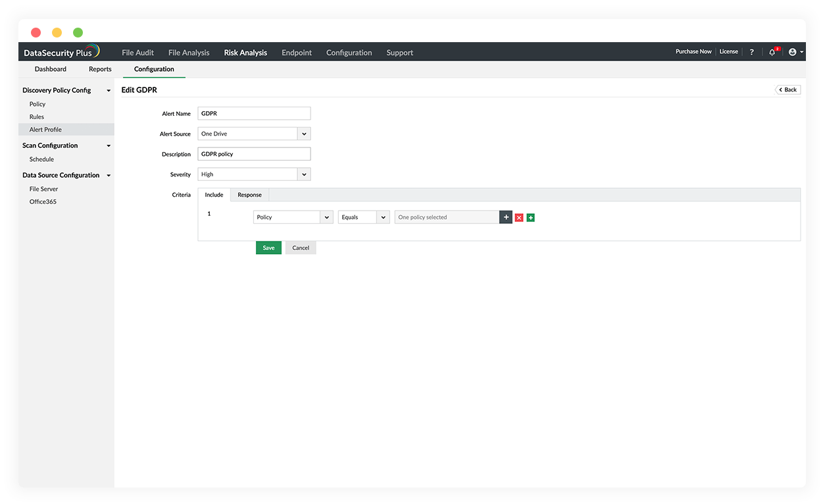Image resolution: width=825 pixels, height=504 pixels.
Task: Select Rules in the sidebar
Action: [37, 117]
